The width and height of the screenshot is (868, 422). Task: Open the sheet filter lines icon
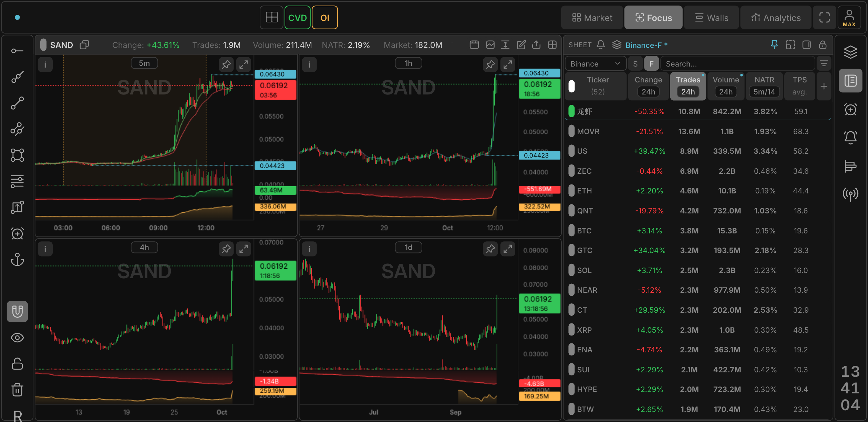(824, 64)
